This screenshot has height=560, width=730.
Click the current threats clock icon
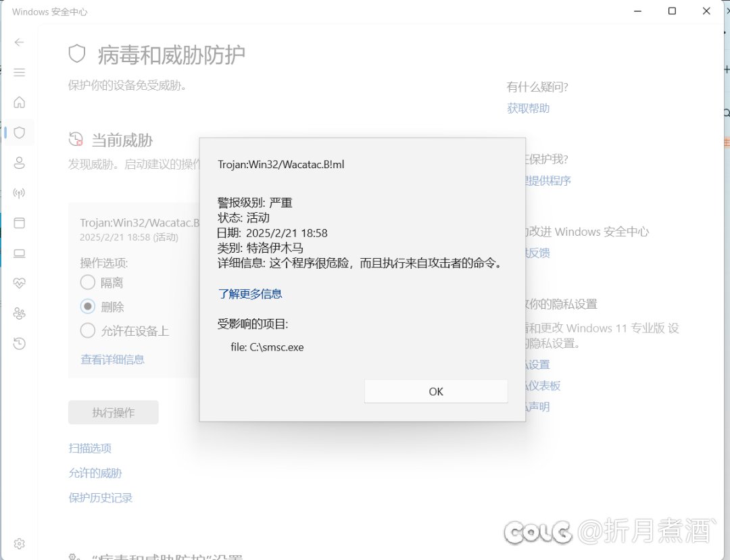point(76,139)
